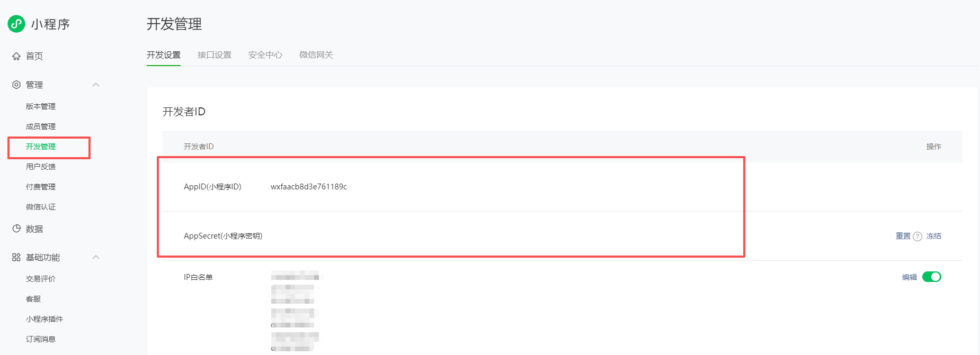
Task: Open 版本管理 in the sidebar
Action: click(x=41, y=106)
